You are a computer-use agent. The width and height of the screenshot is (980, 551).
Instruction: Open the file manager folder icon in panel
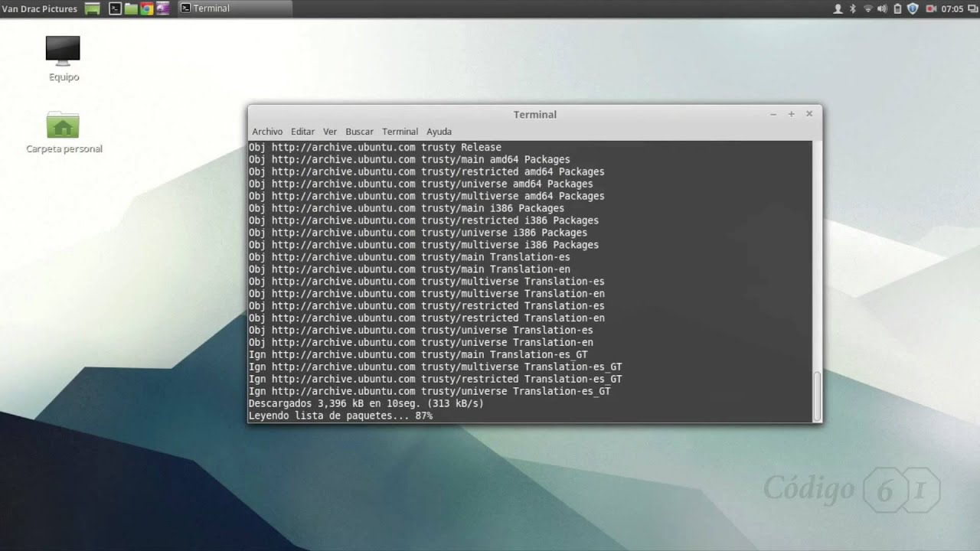click(x=130, y=8)
